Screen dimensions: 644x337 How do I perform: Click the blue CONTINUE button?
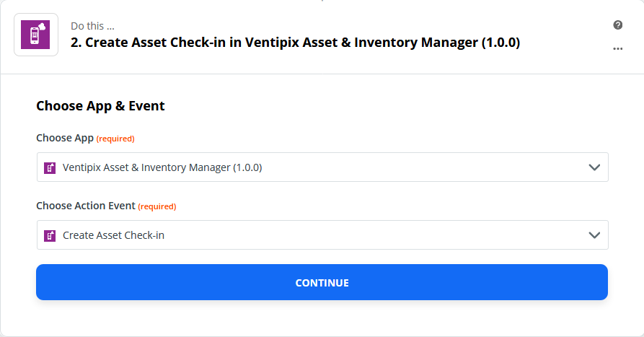[322, 282]
